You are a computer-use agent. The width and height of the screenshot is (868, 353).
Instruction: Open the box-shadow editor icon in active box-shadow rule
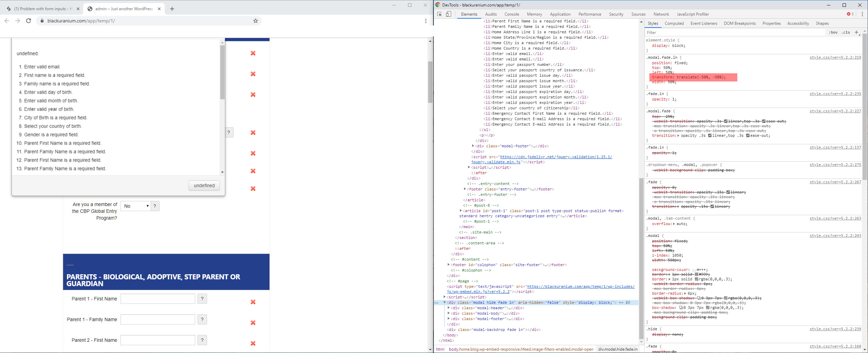[x=681, y=308]
